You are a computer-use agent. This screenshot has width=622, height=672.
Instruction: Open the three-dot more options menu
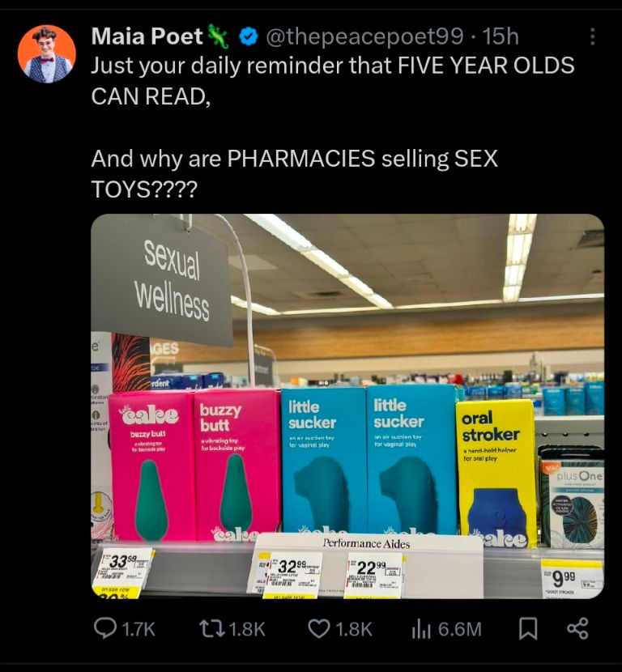pyautogui.click(x=592, y=37)
